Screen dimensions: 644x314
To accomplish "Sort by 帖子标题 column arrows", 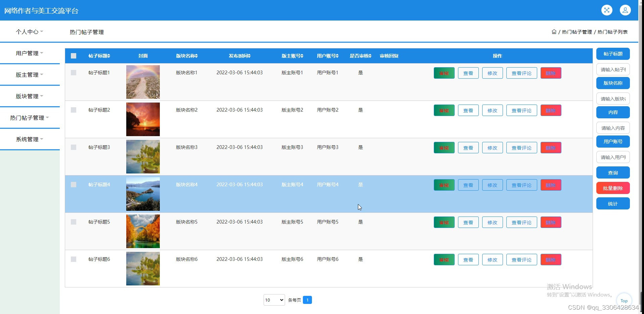I will (x=108, y=56).
